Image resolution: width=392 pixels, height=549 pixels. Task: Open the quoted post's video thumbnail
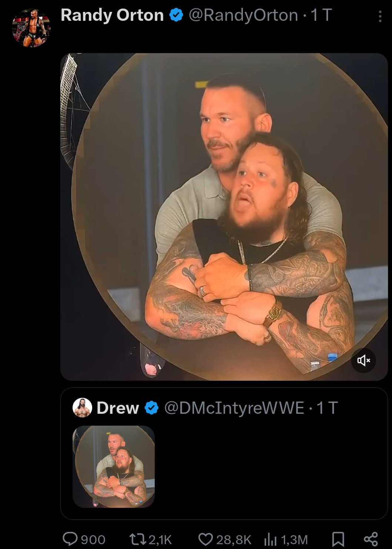pyautogui.click(x=114, y=467)
